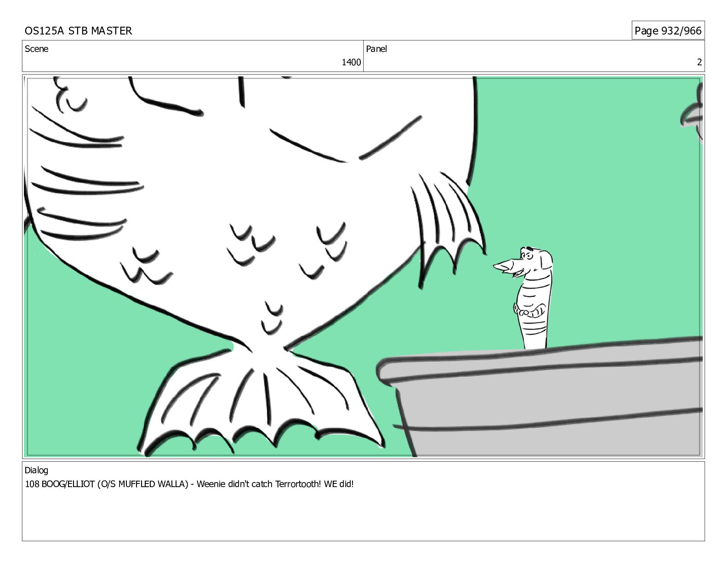Image resolution: width=728 pixels, height=563 pixels.
Task: Click the 'OS125A STB MASTER' title text
Action: tap(78, 31)
